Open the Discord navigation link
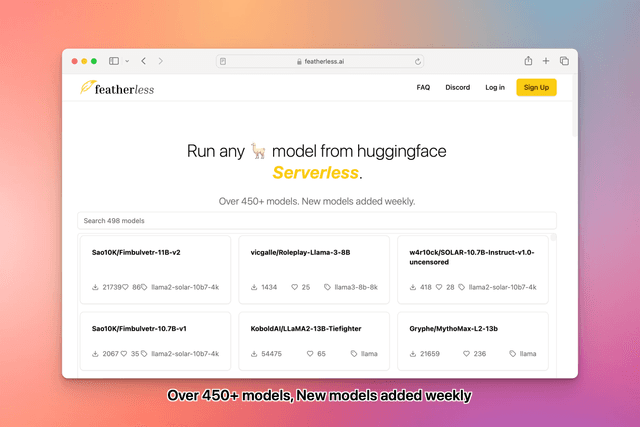640x427 pixels. click(457, 88)
